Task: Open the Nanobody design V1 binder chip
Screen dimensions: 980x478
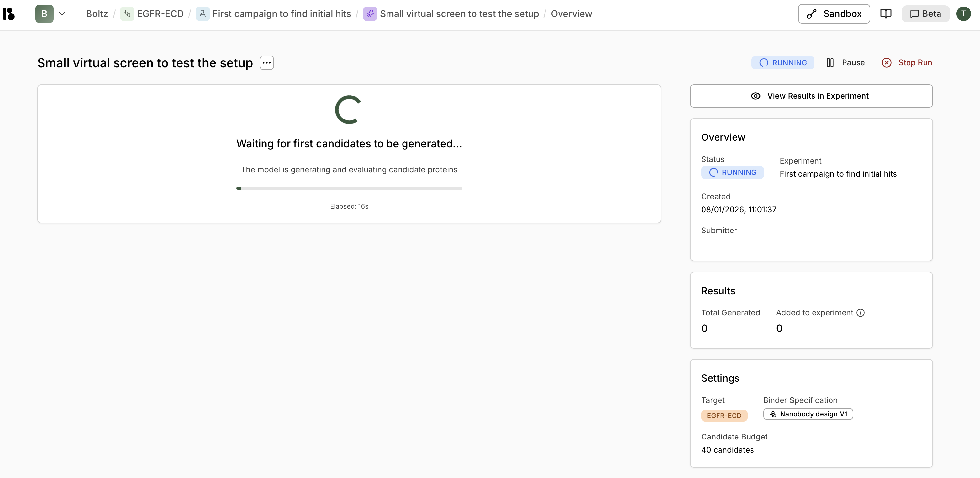Action: [808, 414]
